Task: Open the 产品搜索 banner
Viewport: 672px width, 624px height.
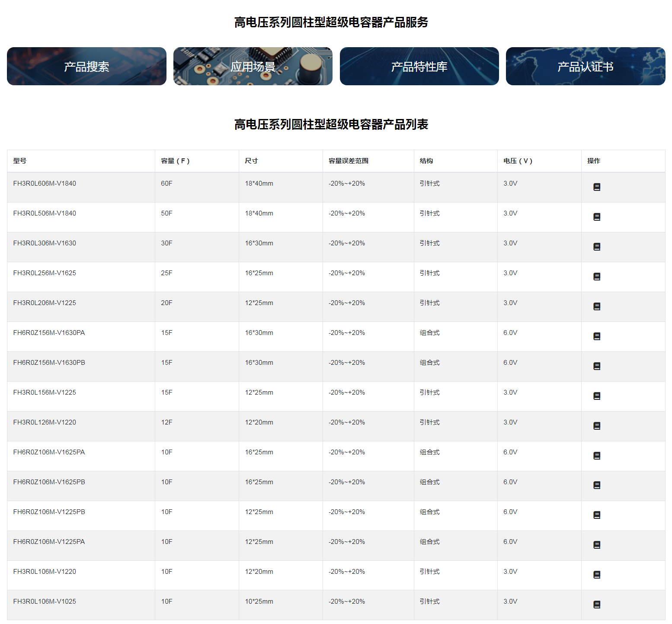Action: 86,66
